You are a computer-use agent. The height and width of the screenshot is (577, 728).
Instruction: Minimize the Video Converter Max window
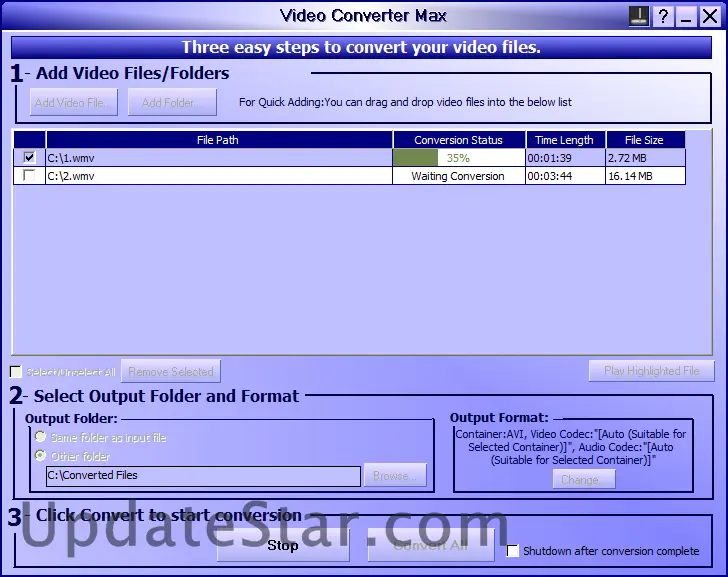point(686,16)
